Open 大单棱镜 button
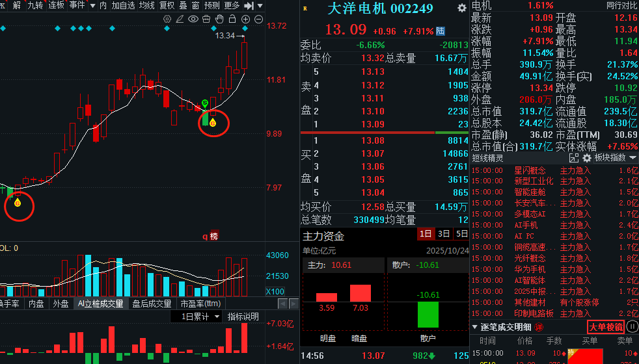639x364 pixels. coord(606,327)
